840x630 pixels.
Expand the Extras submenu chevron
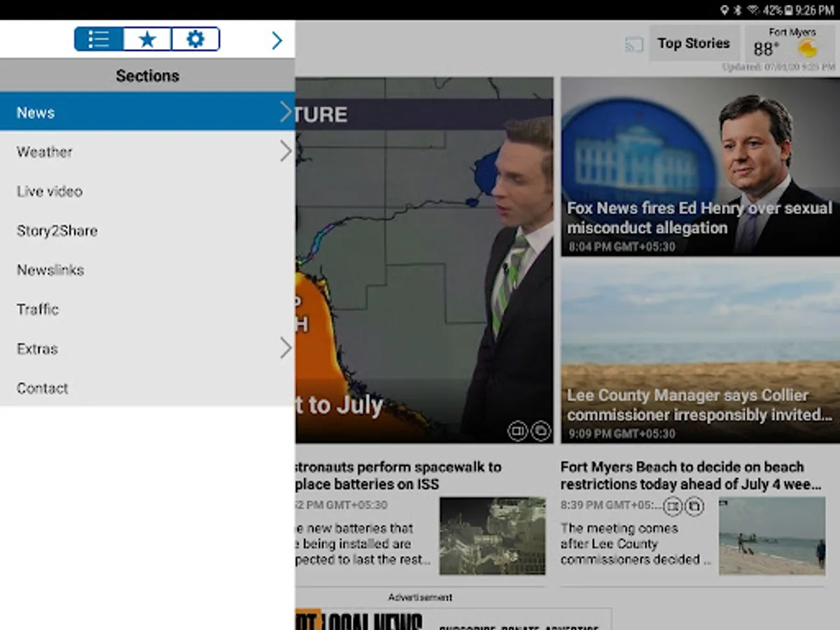point(286,348)
